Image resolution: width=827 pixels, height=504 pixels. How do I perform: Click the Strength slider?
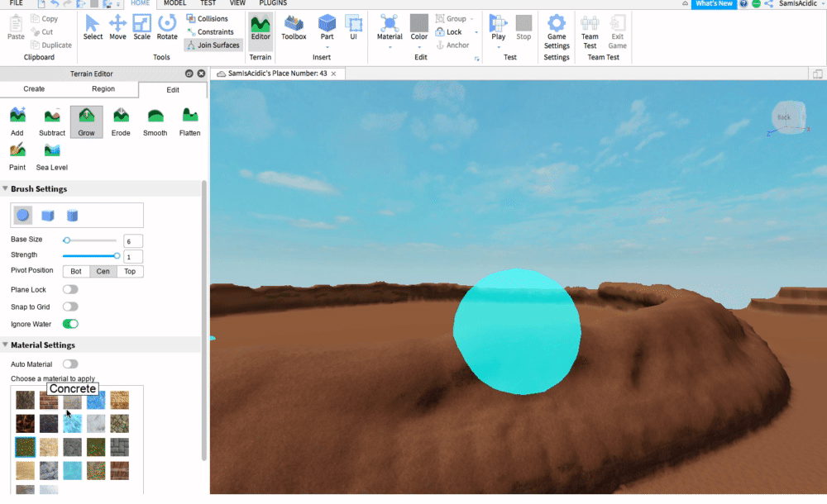[x=89, y=255]
